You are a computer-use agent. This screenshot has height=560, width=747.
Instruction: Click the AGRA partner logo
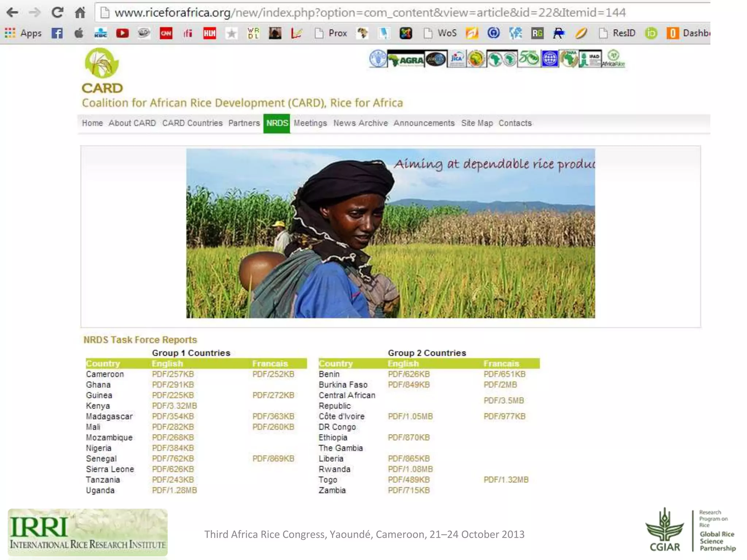coord(406,59)
